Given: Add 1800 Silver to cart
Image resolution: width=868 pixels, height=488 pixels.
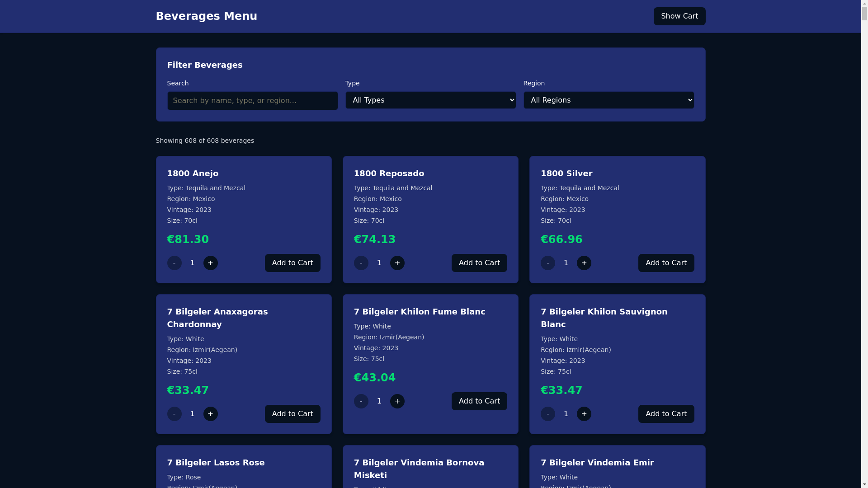Looking at the screenshot, I should pyautogui.click(x=666, y=263).
